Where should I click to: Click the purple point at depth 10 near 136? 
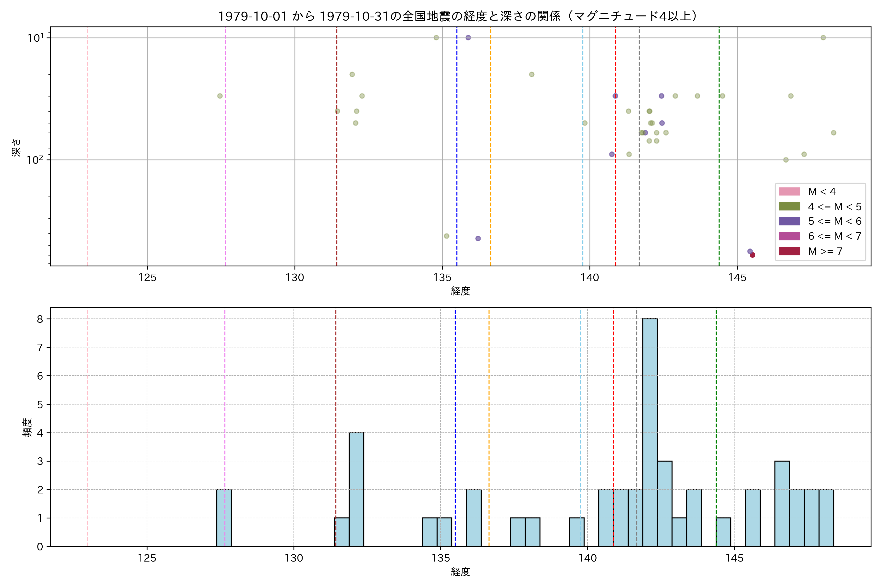pyautogui.click(x=468, y=37)
